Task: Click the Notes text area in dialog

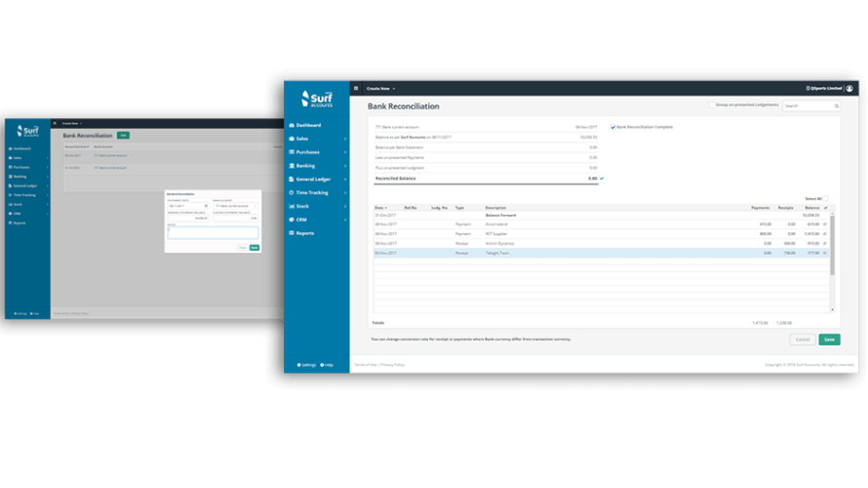Action: tap(213, 232)
